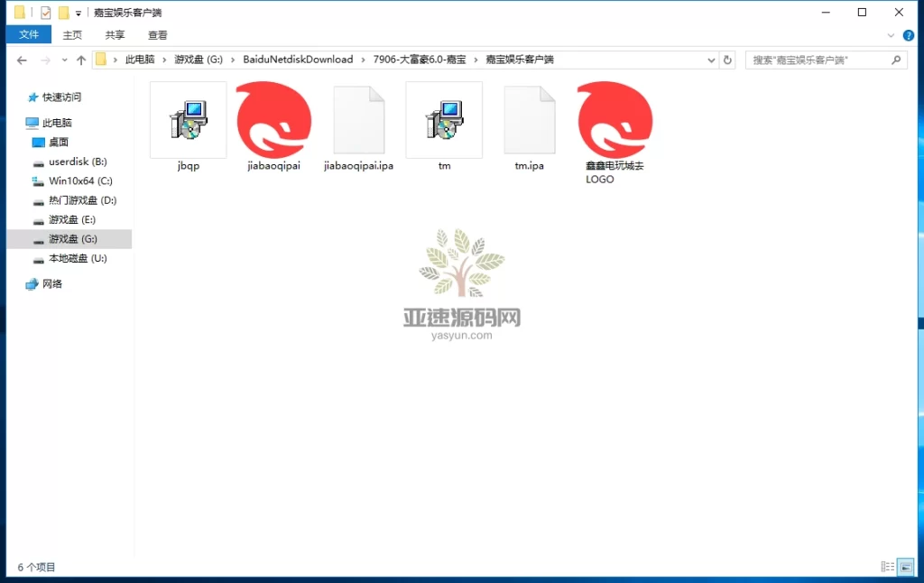The height and width of the screenshot is (583, 924).
Task: Select the tm.ipa file icon
Action: coord(529,119)
